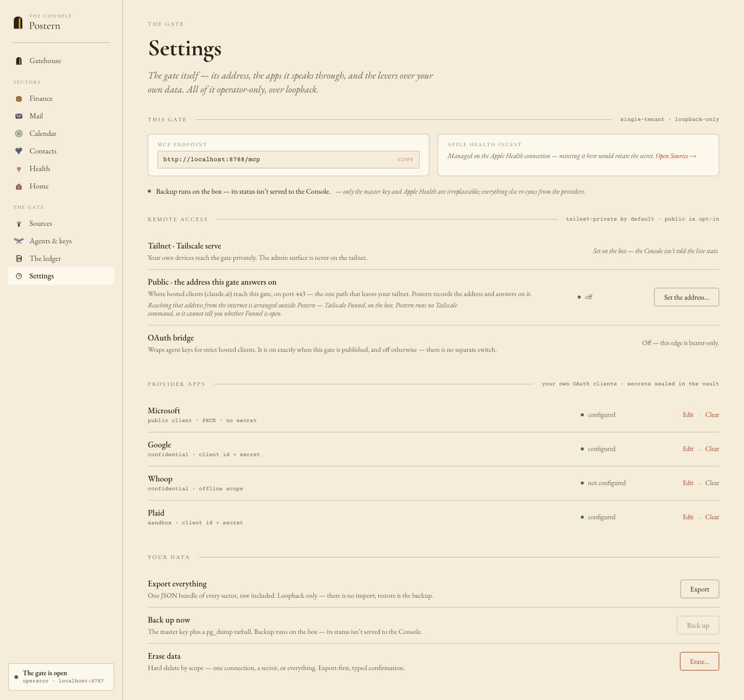The height and width of the screenshot is (700, 744).
Task: Select Calendar in the sidebar
Action: (x=61, y=134)
